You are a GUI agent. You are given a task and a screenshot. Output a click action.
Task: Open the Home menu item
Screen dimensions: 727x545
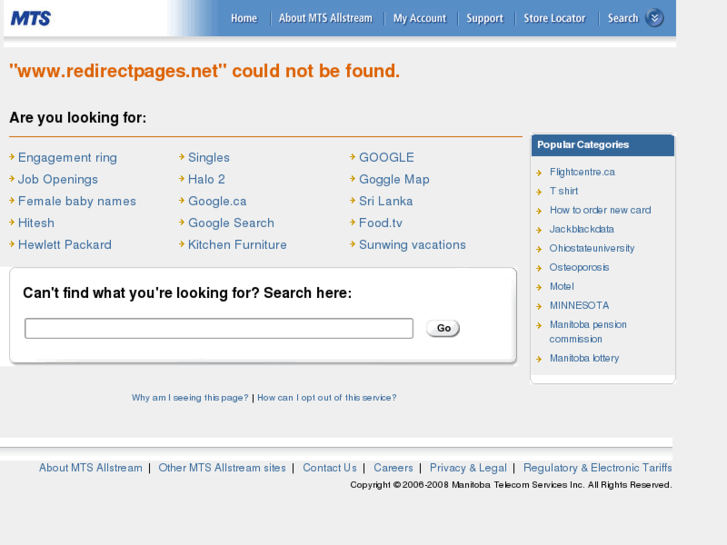[244, 18]
